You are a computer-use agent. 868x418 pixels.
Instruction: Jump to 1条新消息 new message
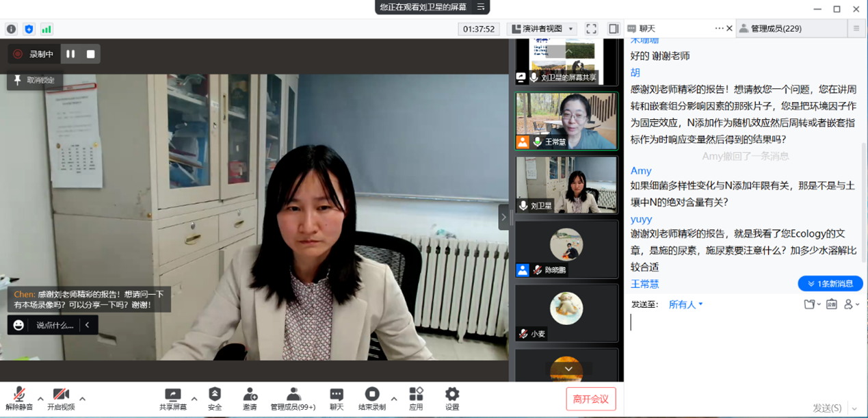[830, 283]
